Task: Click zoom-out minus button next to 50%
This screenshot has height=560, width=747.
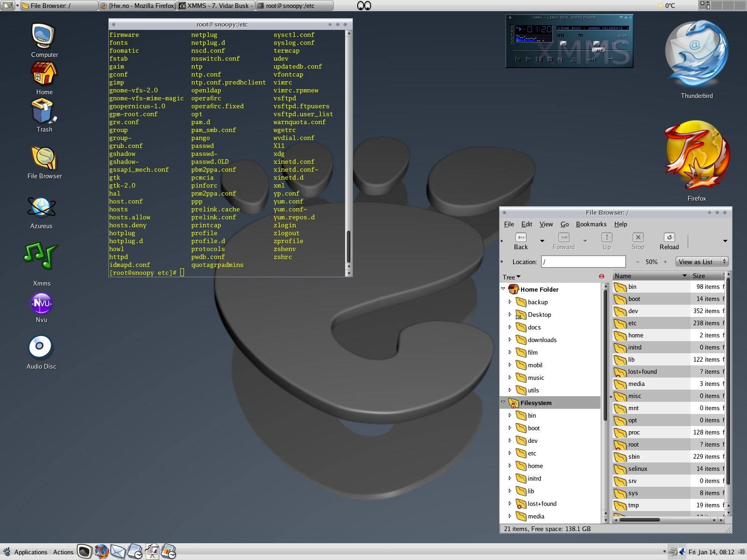Action: (638, 262)
